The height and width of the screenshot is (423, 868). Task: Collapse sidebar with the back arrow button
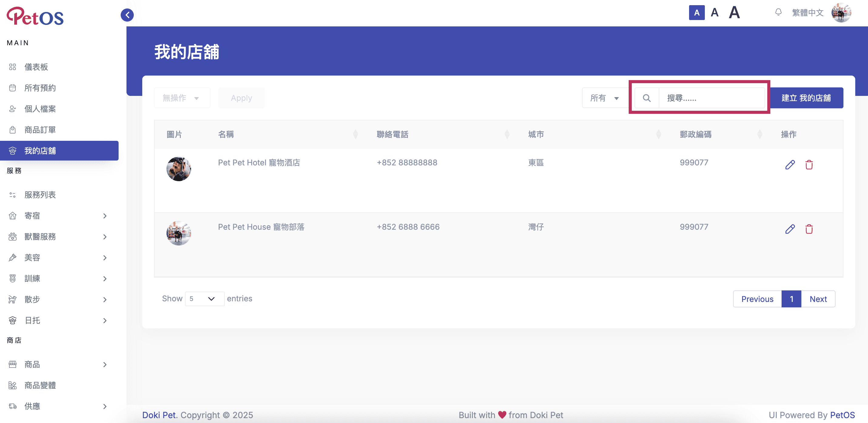point(127,15)
